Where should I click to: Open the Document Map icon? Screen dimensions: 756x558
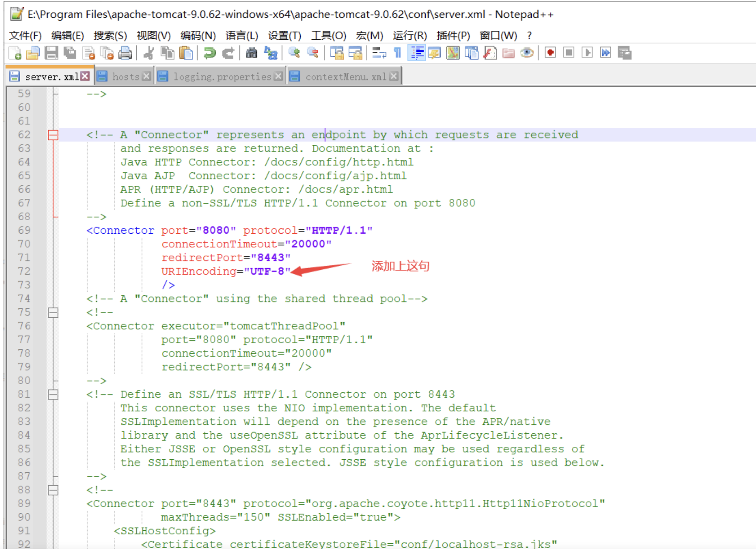pyautogui.click(x=453, y=53)
